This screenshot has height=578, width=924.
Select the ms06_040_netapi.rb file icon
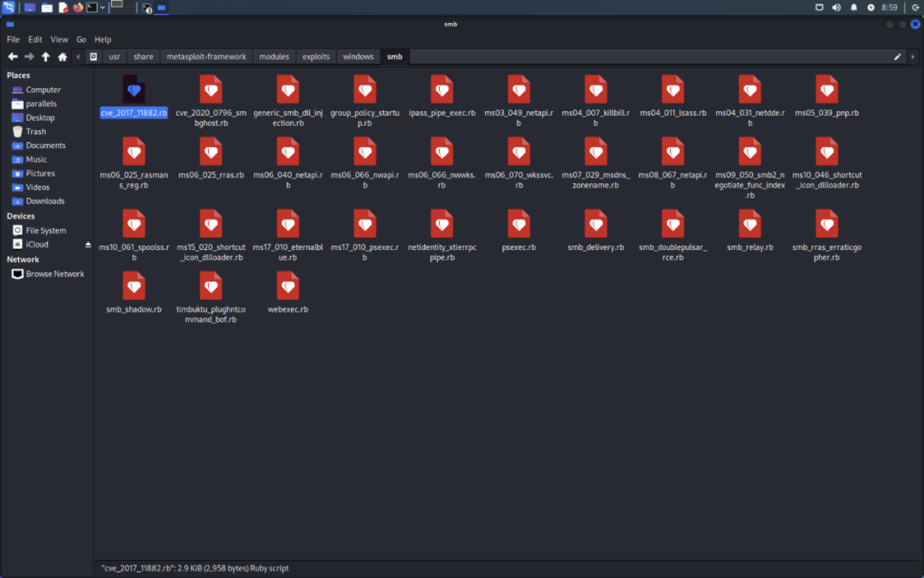[x=288, y=152]
